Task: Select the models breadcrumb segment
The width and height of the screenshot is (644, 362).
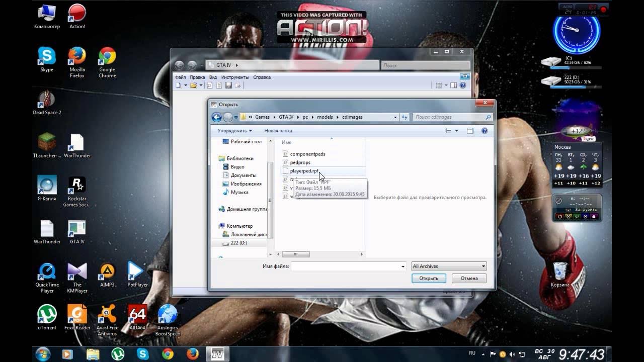Action: click(x=325, y=117)
